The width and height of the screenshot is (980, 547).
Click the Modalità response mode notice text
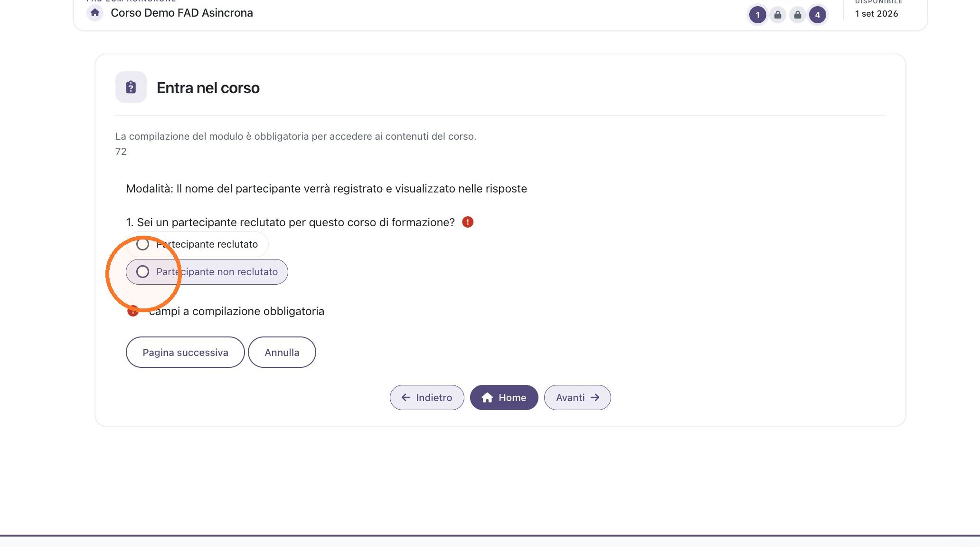pyautogui.click(x=327, y=189)
